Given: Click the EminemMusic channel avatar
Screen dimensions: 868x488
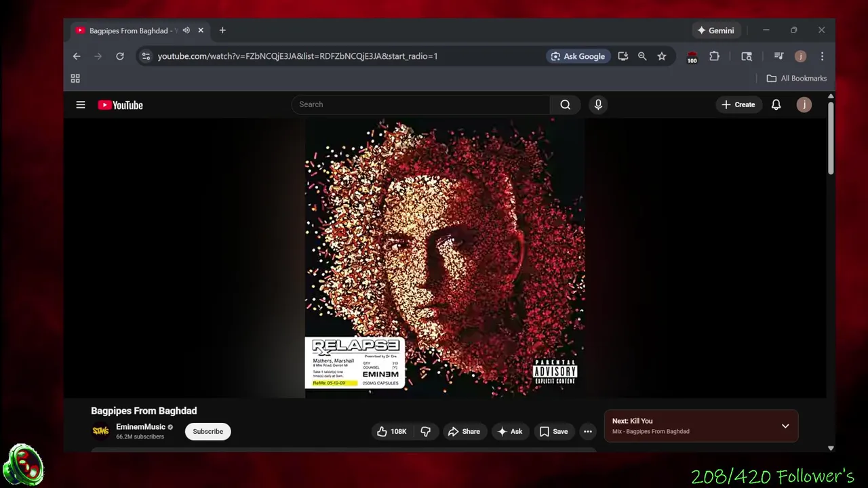Looking at the screenshot, I should (100, 431).
